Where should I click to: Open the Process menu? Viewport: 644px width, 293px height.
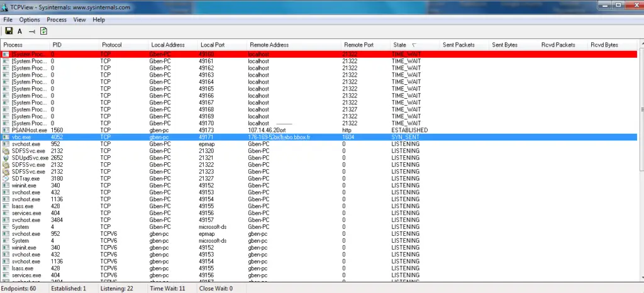(x=57, y=19)
